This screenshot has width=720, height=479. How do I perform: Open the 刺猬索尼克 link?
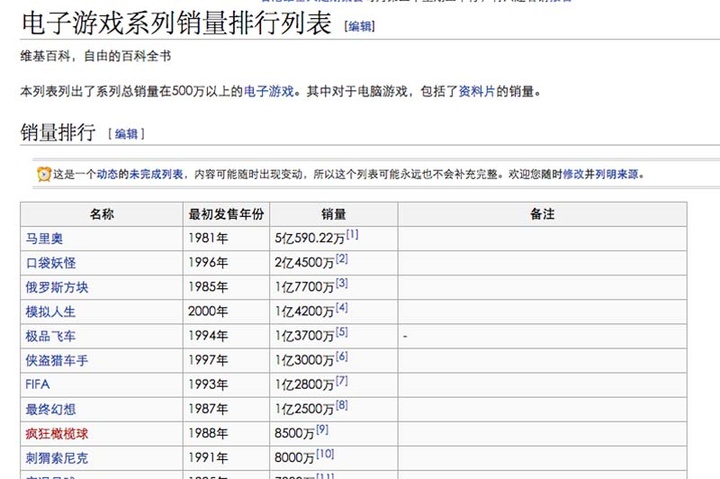(57, 458)
